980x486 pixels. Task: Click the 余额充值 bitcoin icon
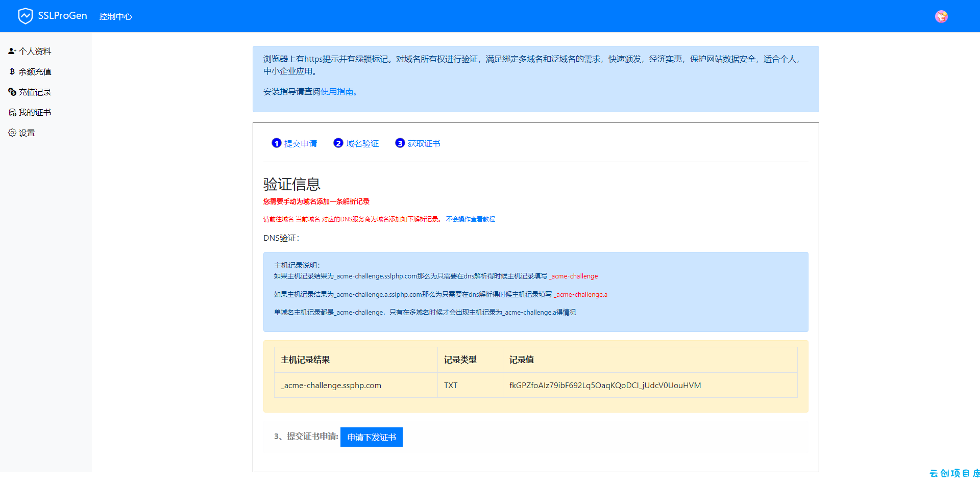(12, 71)
